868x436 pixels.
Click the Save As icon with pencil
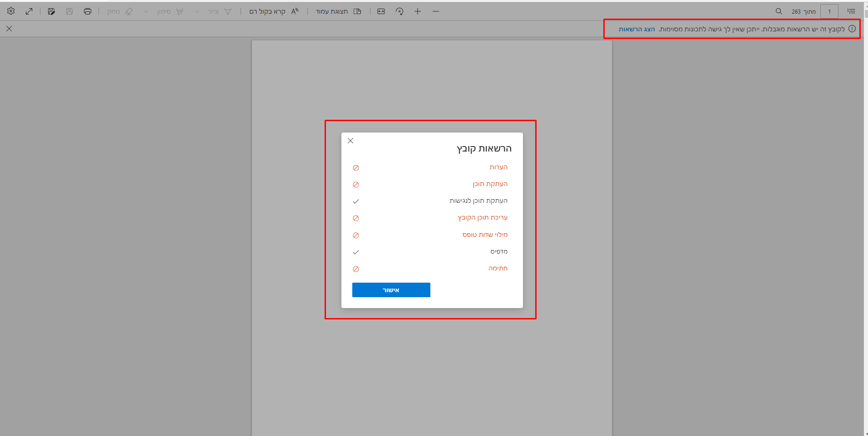coord(51,11)
